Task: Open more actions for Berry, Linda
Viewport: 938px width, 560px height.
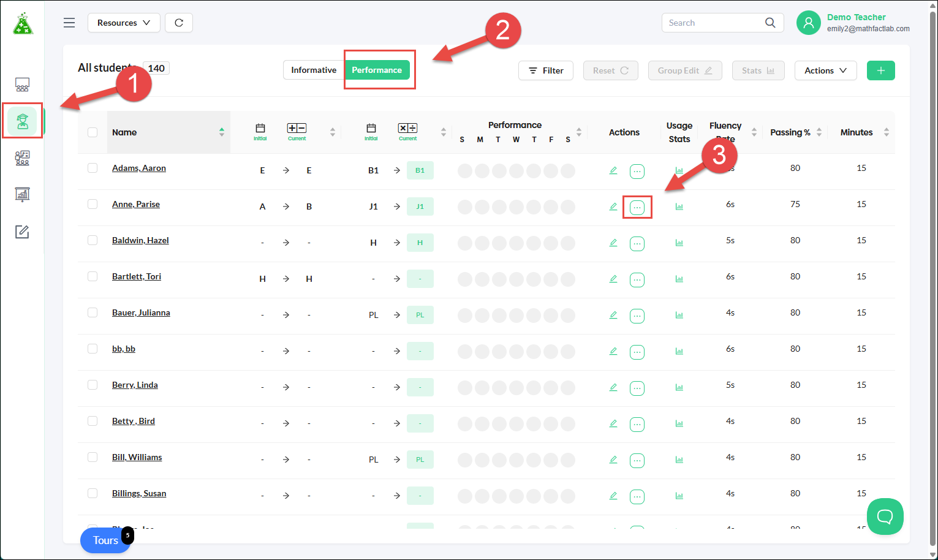Action: pos(637,388)
